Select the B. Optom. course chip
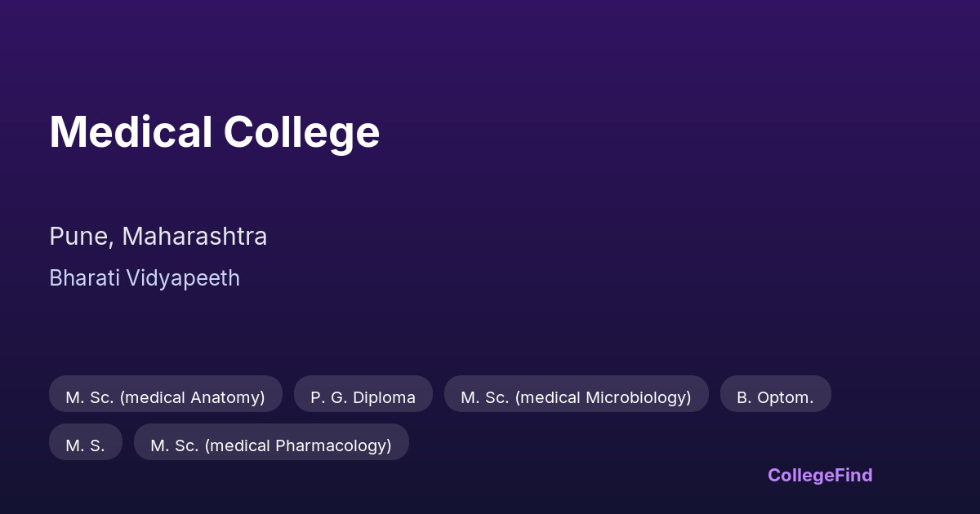980x514 pixels. (x=775, y=397)
